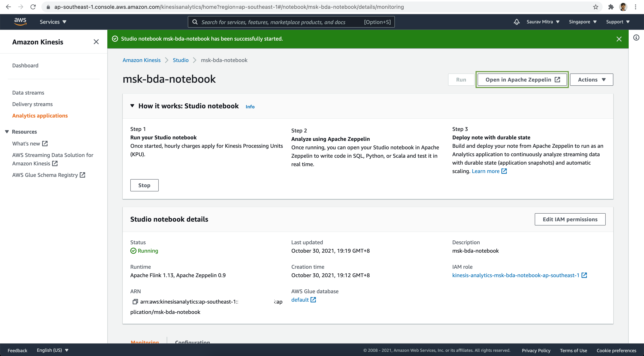Open the Support dropdown
Image resolution: width=644 pixels, height=356 pixels.
coord(618,22)
